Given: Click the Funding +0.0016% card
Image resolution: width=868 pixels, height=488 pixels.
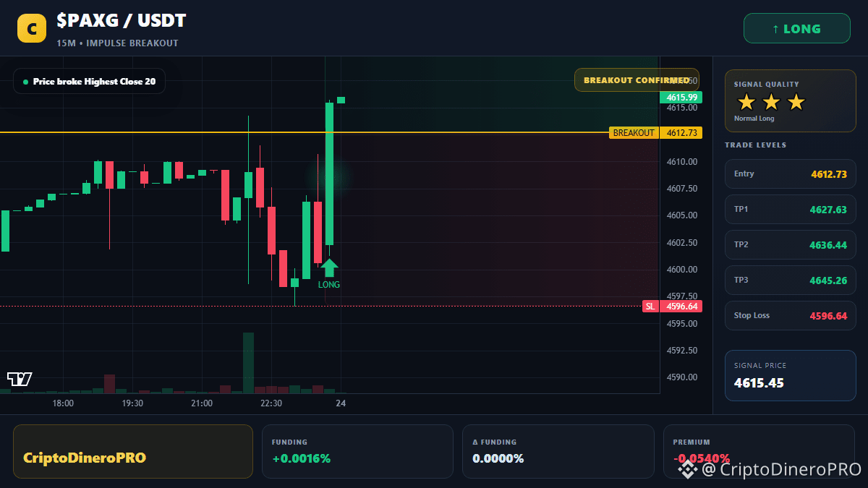Looking at the screenshot, I should [x=357, y=451].
